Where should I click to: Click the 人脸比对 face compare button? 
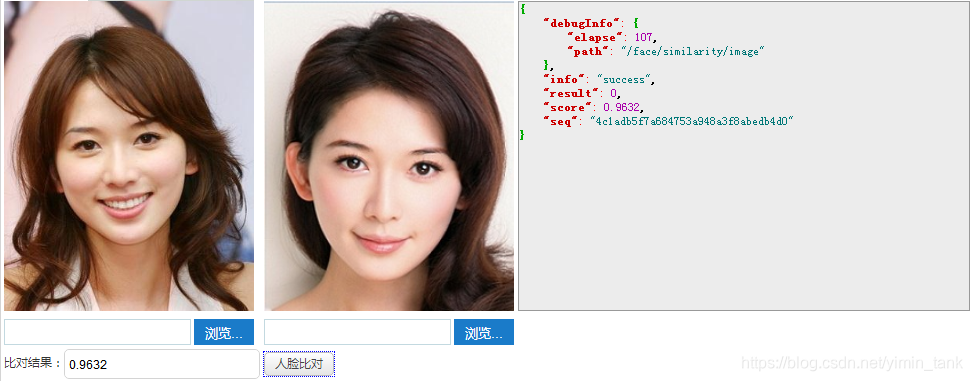(299, 364)
